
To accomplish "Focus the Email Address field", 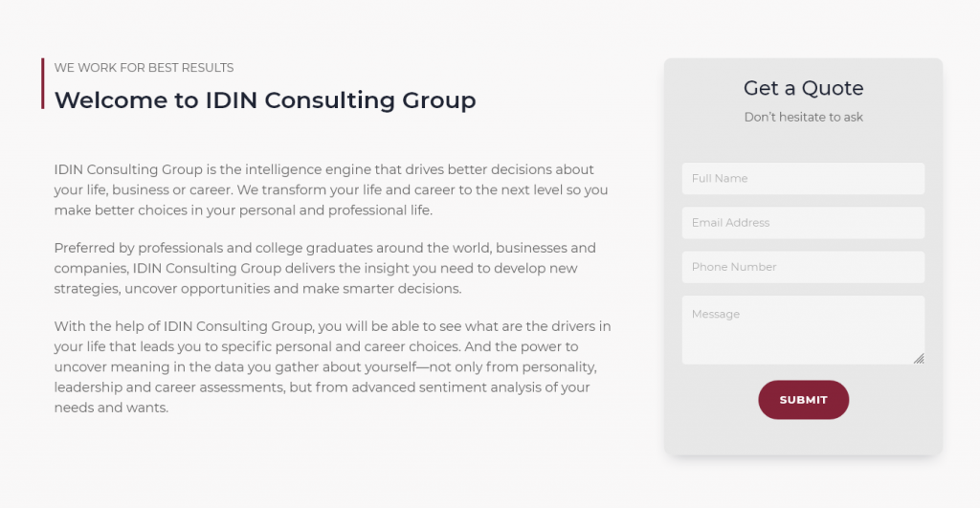I will click(x=803, y=223).
